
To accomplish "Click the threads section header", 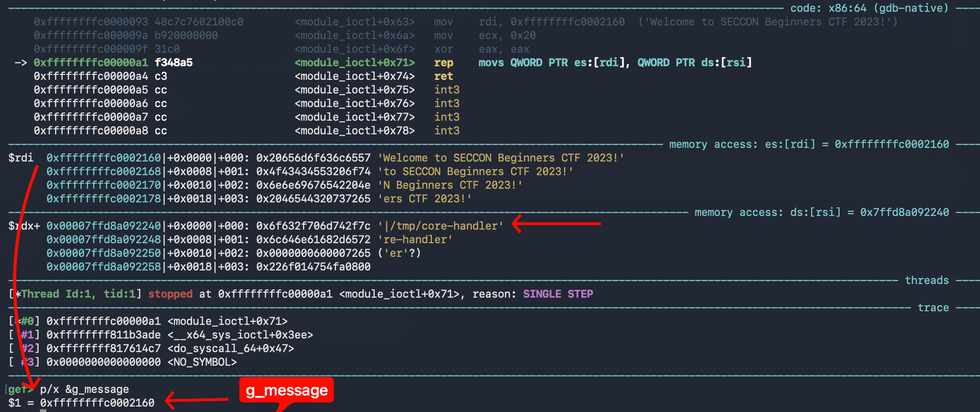I will click(x=927, y=280).
